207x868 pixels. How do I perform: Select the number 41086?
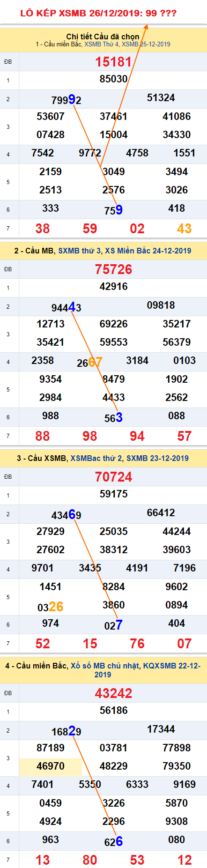(x=177, y=116)
